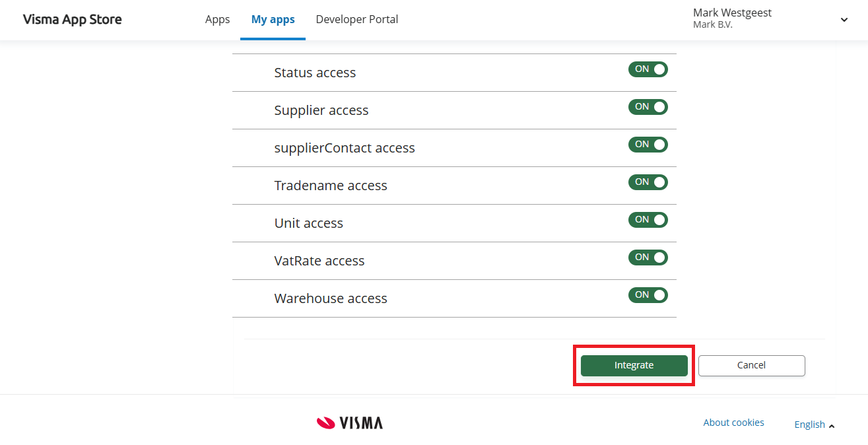
Task: Toggle supplierContact access off
Action: [648, 145]
